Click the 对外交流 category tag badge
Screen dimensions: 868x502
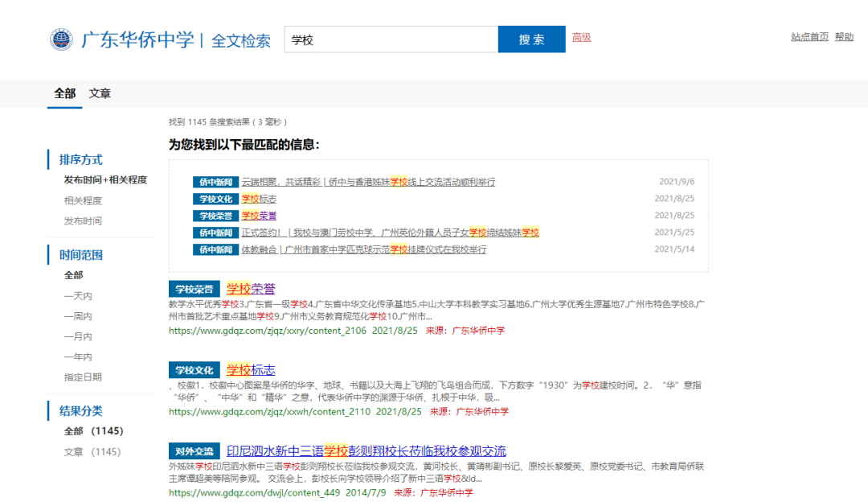click(x=194, y=451)
